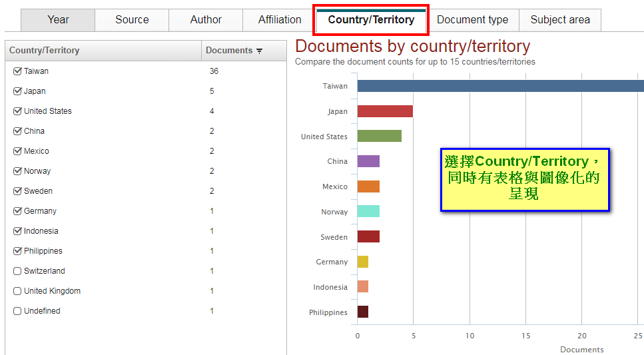This screenshot has width=644, height=355.
Task: Click the Taiwan label on chart axis
Action: click(335, 86)
